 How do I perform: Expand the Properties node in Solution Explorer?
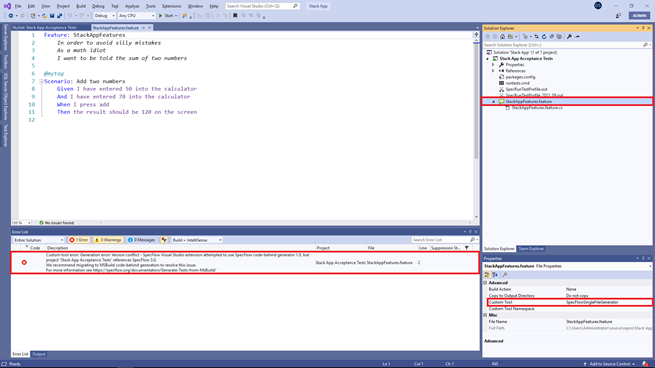tap(493, 65)
